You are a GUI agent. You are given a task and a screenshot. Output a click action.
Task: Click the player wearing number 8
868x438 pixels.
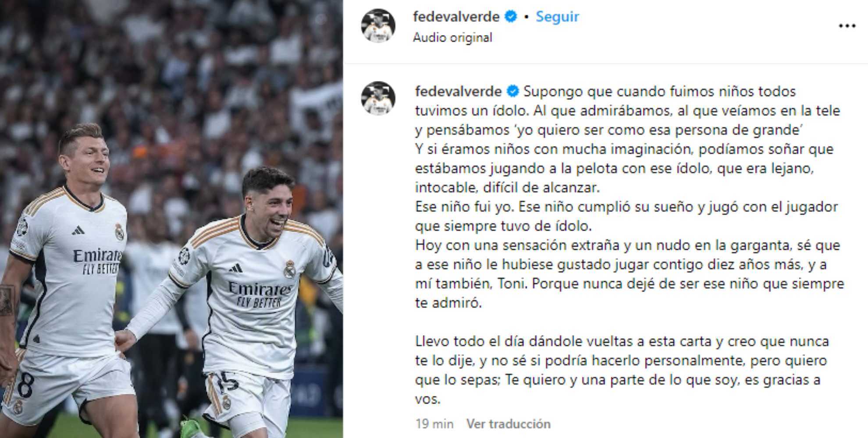click(70, 280)
